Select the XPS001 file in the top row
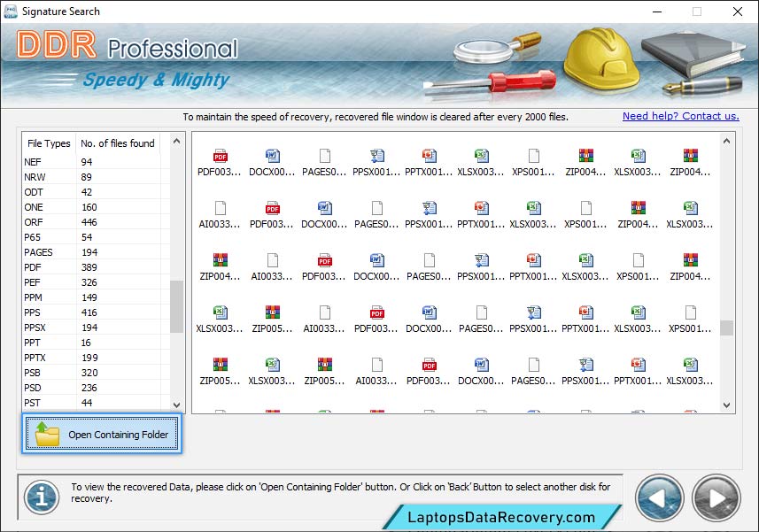This screenshot has height=532, width=759. pos(533,163)
